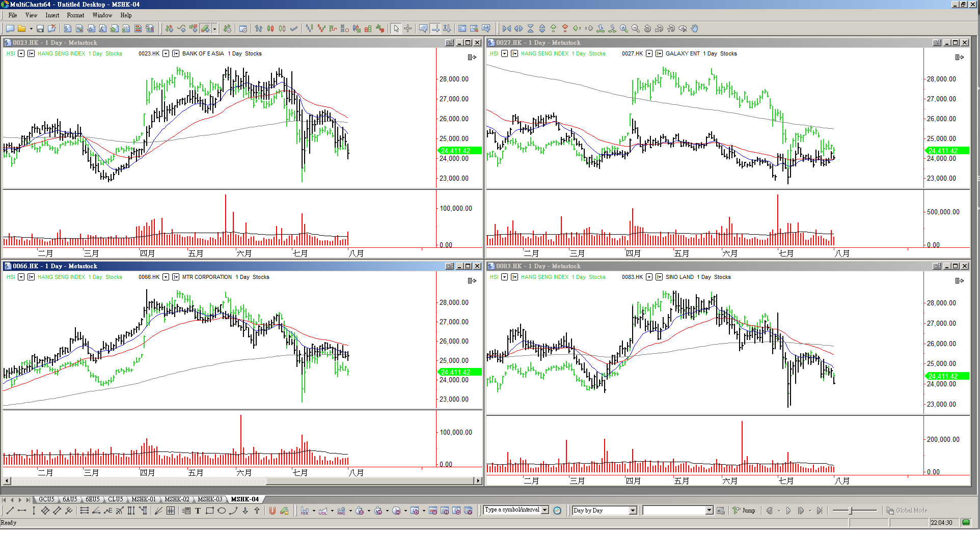Adjust the playback speed slider
The height and width of the screenshot is (538, 980).
(850, 511)
